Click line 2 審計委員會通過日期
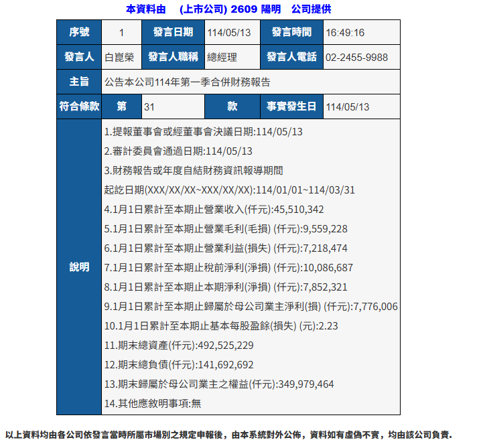This screenshot has width=481, height=448. point(178,151)
